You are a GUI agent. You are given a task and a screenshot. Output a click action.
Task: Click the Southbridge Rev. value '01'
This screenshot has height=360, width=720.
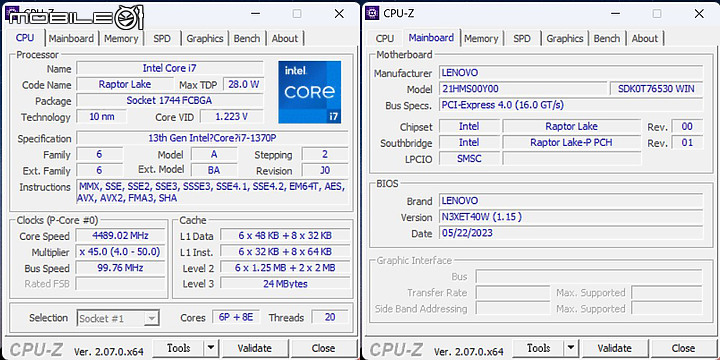pos(687,142)
